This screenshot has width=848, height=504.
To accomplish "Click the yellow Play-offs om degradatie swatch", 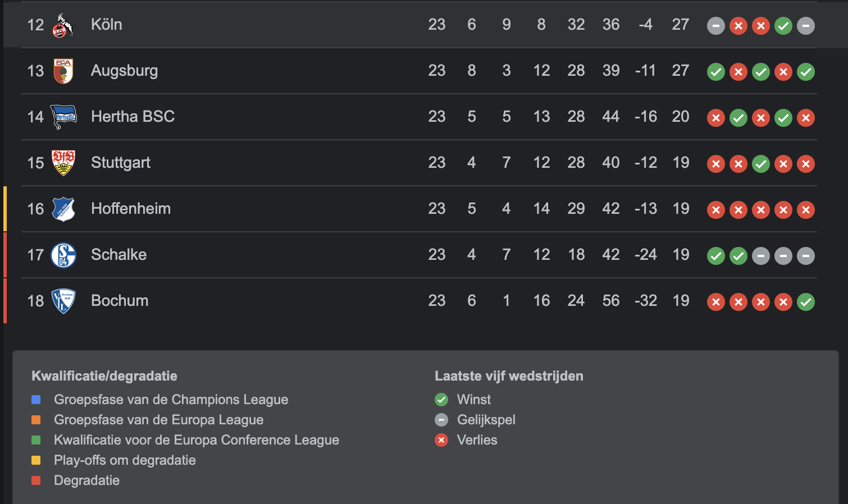I will [x=36, y=460].
